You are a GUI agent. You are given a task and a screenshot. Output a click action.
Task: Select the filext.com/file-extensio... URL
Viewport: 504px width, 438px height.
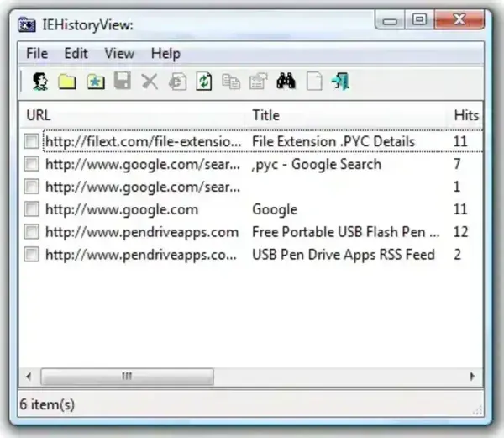143,141
